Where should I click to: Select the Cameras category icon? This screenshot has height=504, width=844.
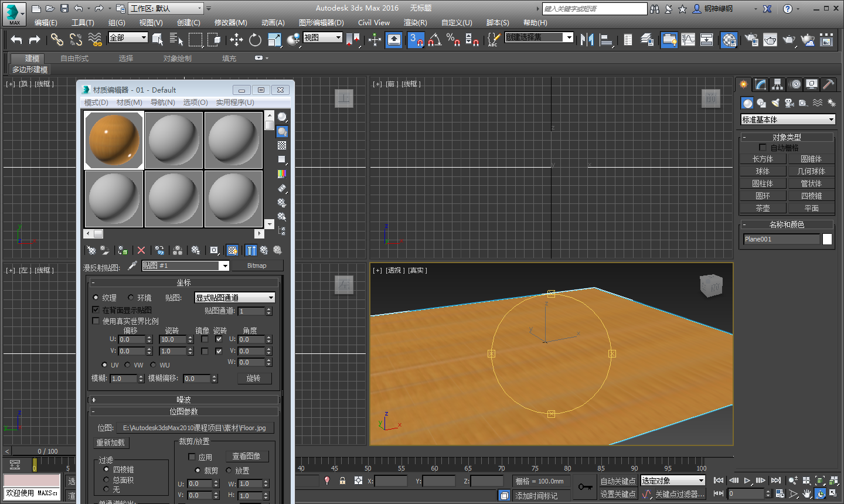coord(789,103)
